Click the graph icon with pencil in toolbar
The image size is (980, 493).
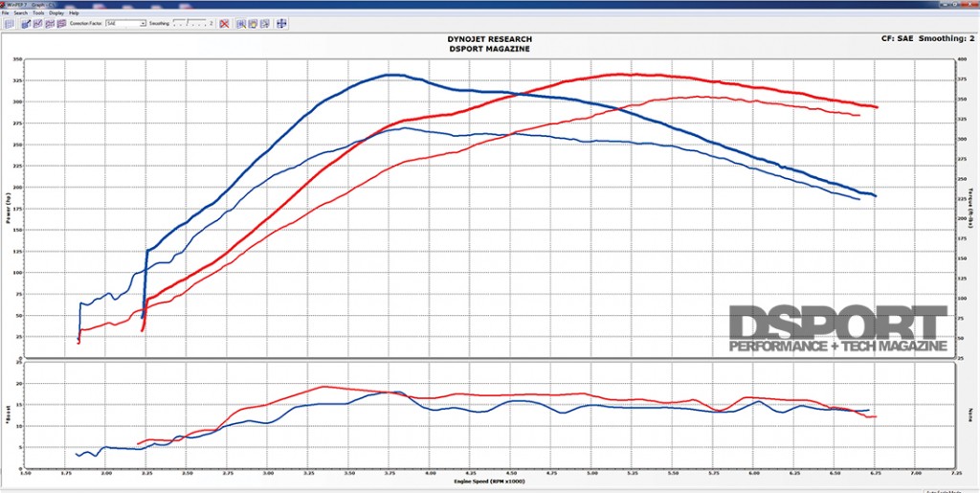tap(26, 24)
